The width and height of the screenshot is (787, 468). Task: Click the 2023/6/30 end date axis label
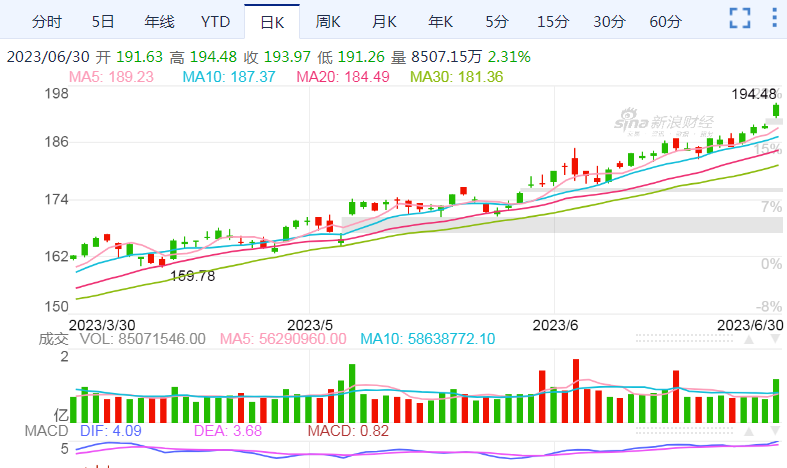(x=750, y=325)
